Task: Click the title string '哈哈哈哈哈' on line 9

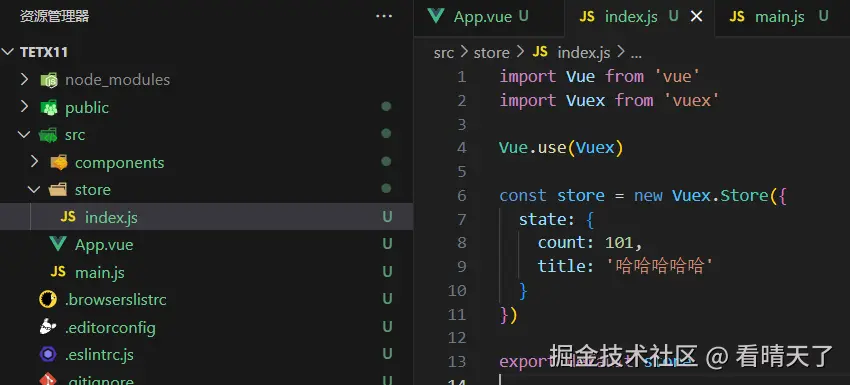Action: click(x=659, y=266)
